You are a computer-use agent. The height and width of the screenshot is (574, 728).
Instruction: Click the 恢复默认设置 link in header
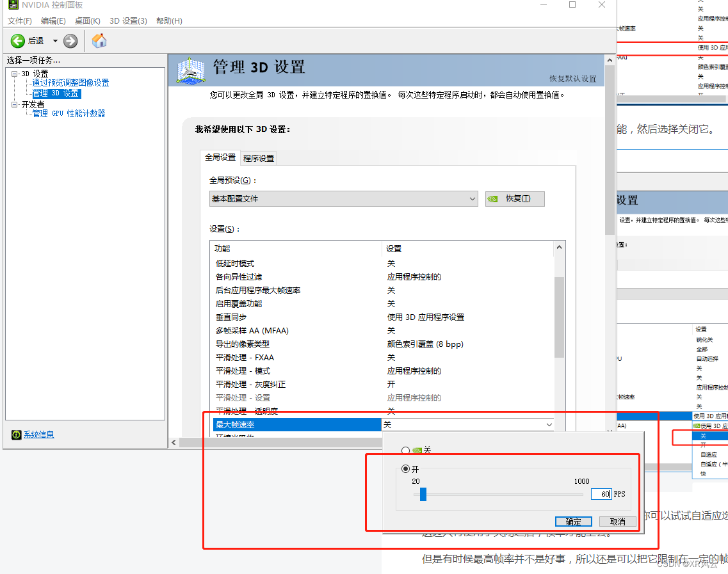(572, 79)
